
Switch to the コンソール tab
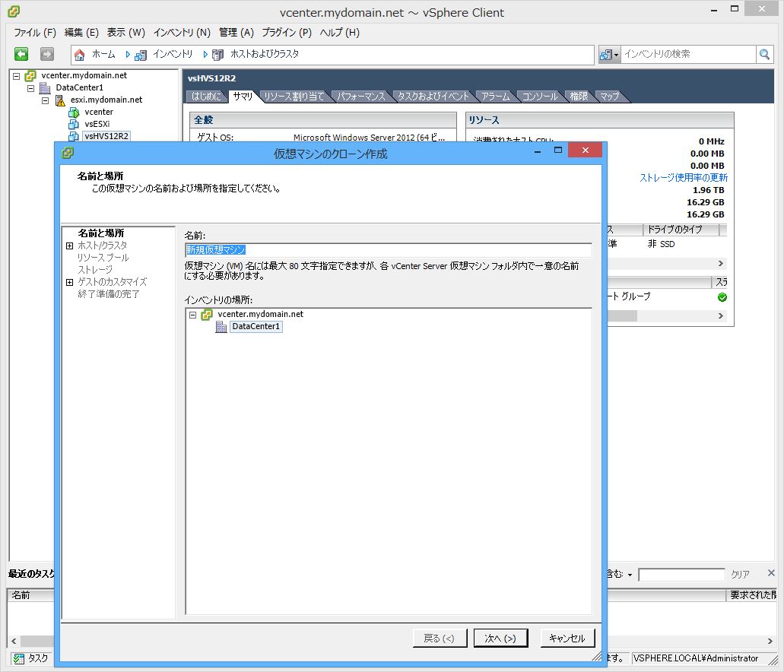[x=539, y=97]
